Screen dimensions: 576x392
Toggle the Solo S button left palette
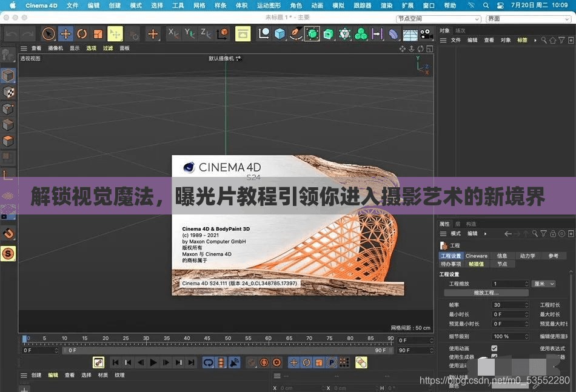[x=8, y=254]
